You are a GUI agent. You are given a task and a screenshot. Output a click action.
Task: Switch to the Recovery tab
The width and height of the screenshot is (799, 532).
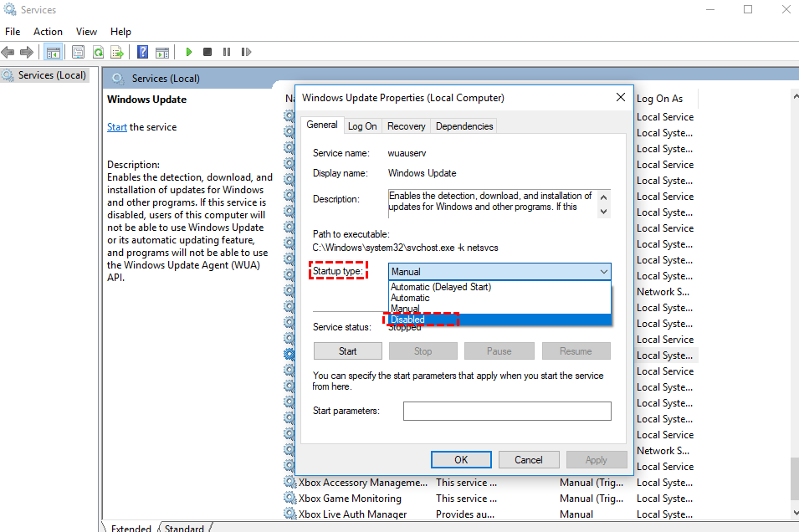407,126
